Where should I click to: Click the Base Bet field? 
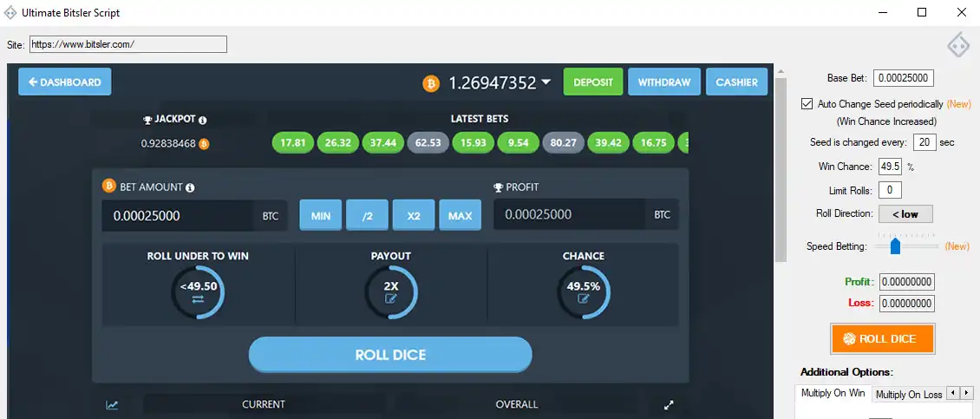[x=903, y=78]
